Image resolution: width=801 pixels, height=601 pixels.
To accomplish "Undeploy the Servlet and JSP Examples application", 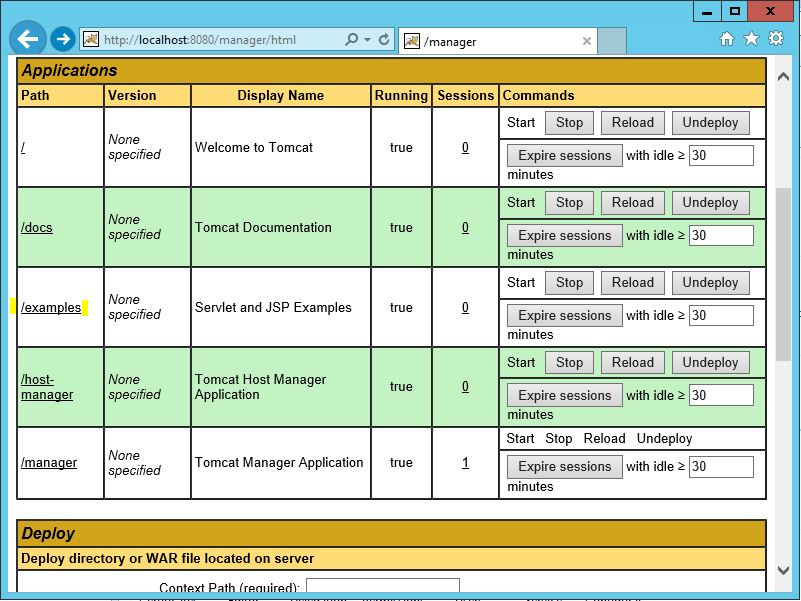I will [x=710, y=283].
